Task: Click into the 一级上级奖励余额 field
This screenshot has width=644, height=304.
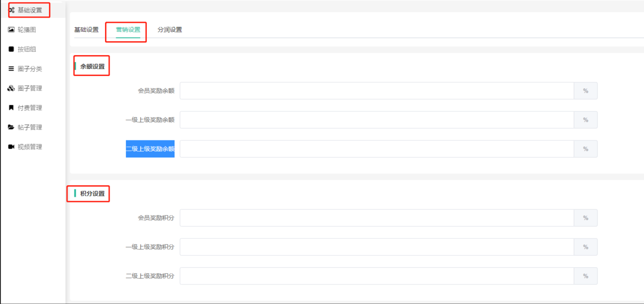Action: click(x=376, y=120)
